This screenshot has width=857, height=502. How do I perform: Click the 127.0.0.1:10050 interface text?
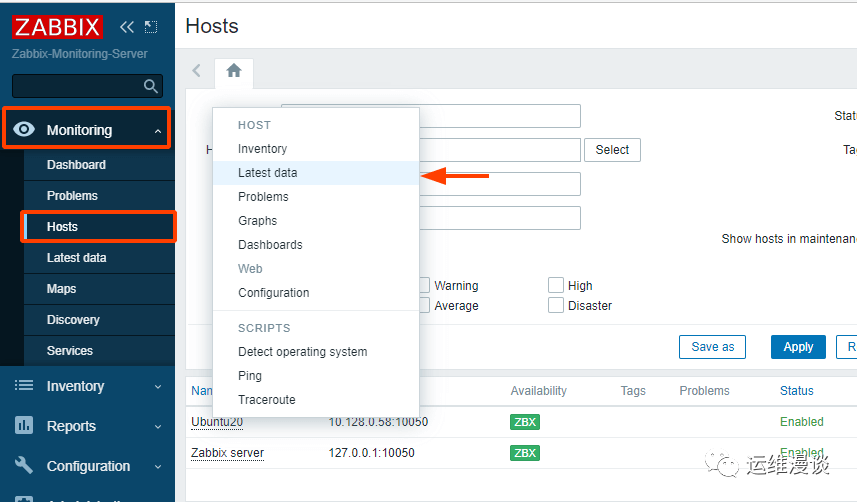tap(372, 453)
